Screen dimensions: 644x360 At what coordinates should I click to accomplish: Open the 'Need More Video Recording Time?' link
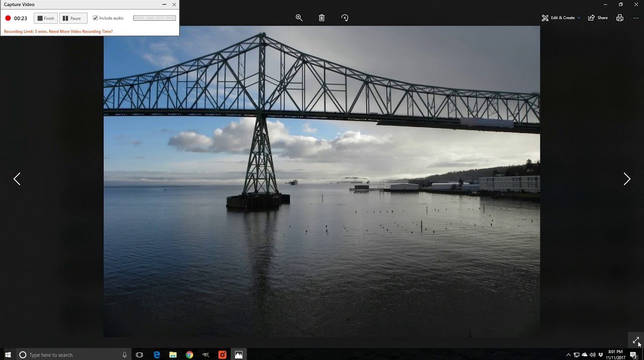pyautogui.click(x=80, y=31)
